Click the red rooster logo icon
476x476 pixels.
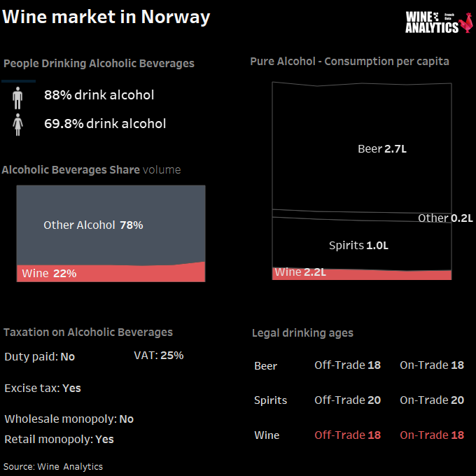(x=465, y=22)
